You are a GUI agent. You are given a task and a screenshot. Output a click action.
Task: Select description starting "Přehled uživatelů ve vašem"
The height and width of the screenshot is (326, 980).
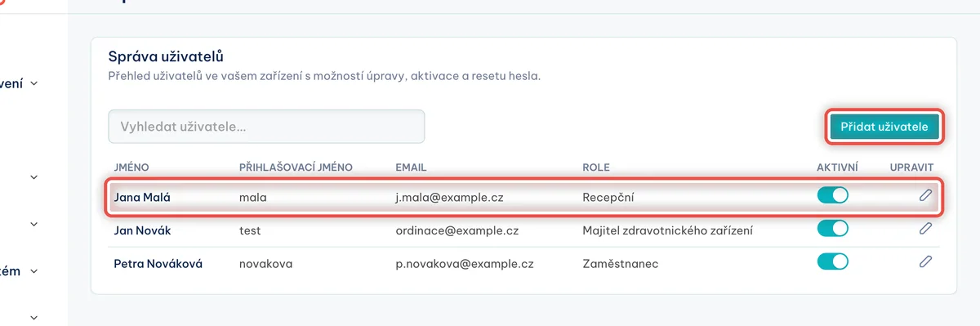point(325,76)
